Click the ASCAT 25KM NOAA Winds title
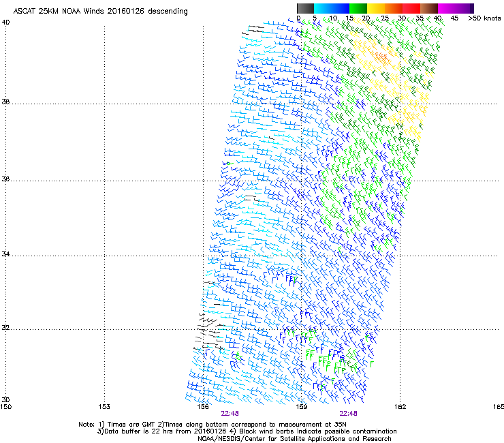The image size is (504, 443). point(100,11)
